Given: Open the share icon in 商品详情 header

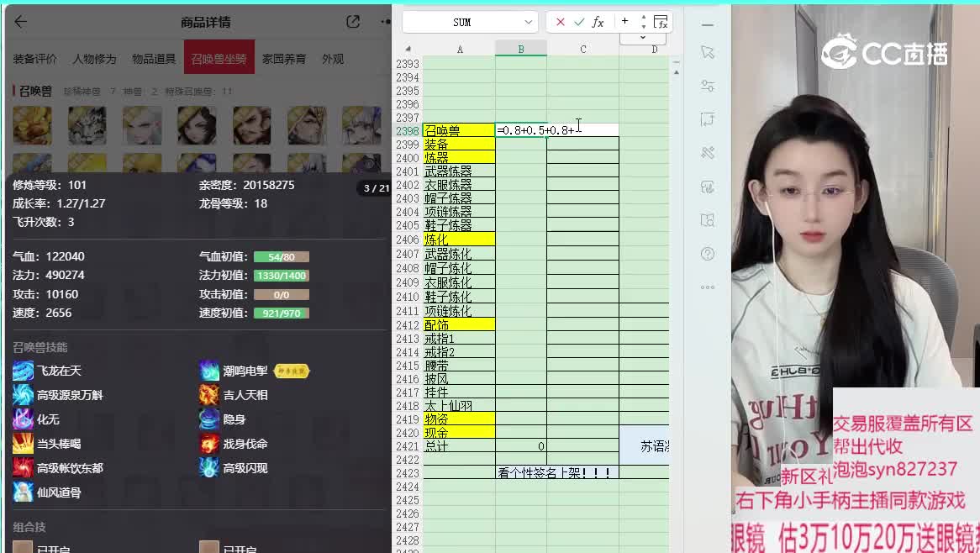Looking at the screenshot, I should pos(353,22).
